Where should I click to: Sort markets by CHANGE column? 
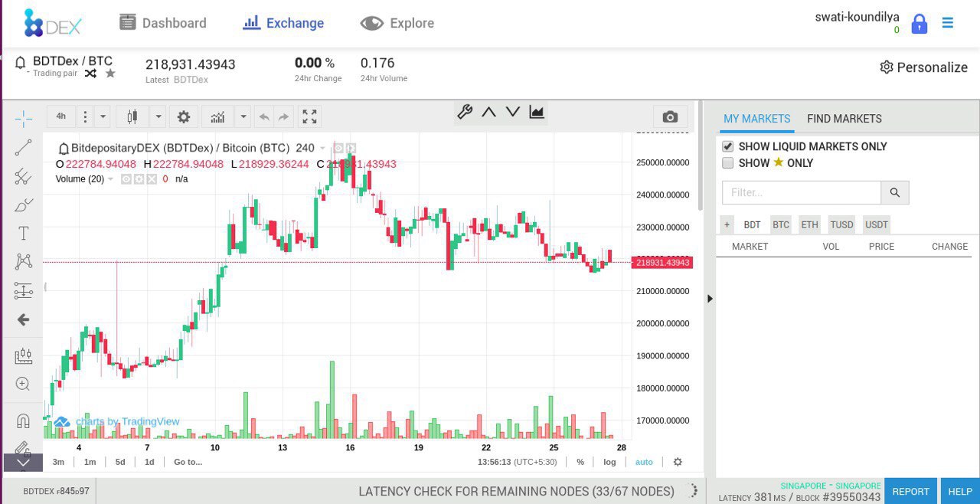coord(950,247)
